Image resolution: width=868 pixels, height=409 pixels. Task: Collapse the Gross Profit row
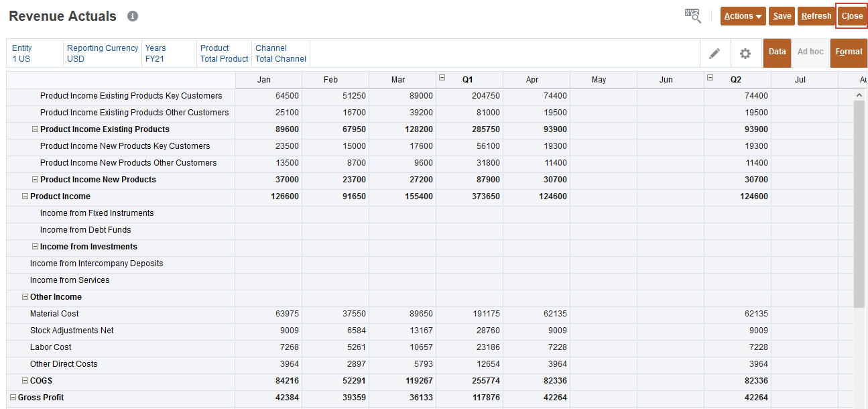coord(11,398)
